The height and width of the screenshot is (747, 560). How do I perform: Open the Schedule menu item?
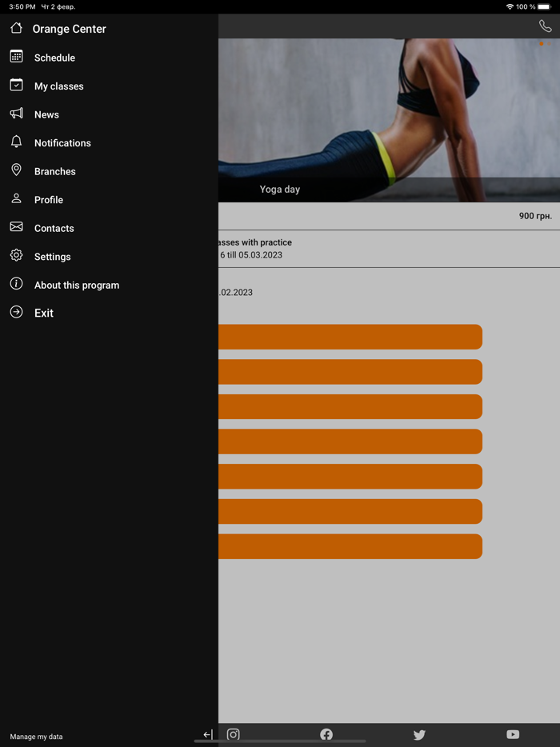tap(55, 58)
